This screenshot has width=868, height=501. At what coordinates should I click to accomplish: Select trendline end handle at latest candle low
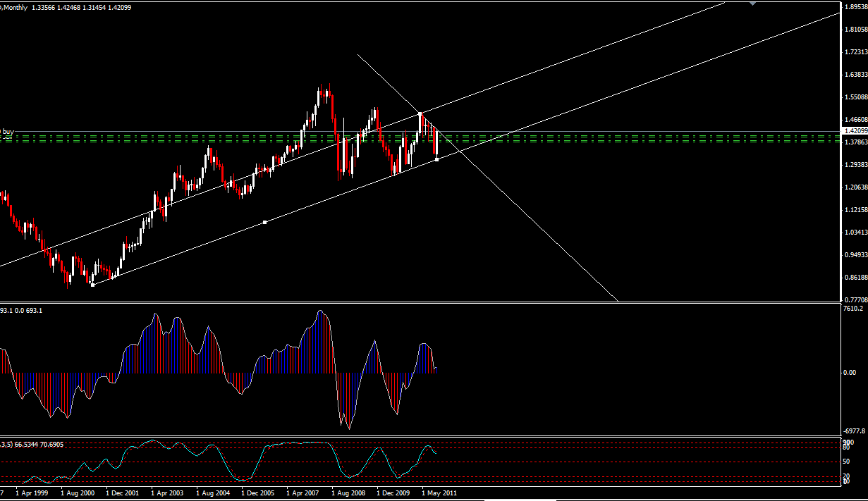[437, 159]
